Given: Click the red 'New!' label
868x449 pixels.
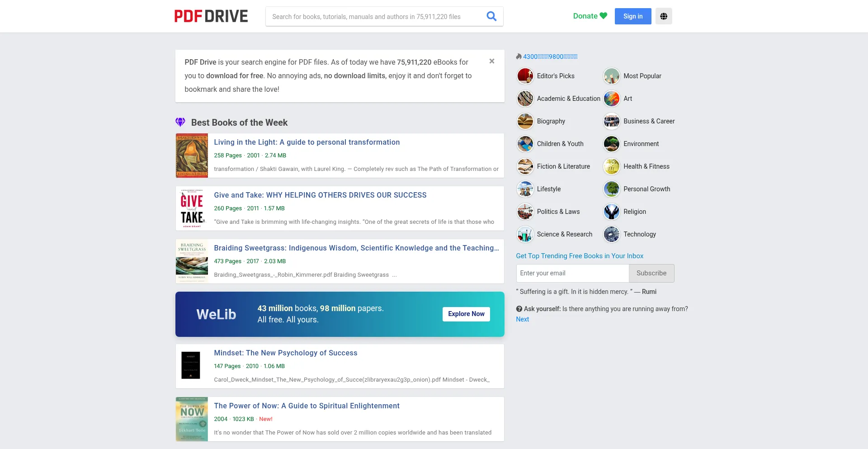Looking at the screenshot, I should point(266,419).
